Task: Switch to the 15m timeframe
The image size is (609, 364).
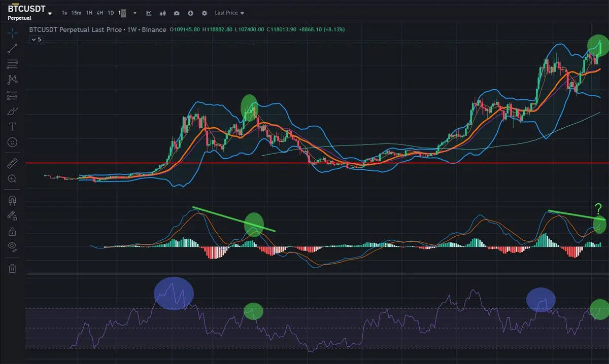Action: [77, 13]
